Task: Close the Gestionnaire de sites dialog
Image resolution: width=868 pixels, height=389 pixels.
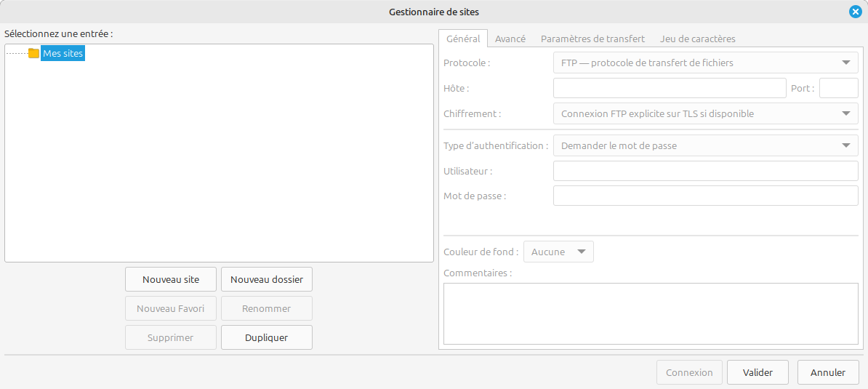Action: coord(855,12)
